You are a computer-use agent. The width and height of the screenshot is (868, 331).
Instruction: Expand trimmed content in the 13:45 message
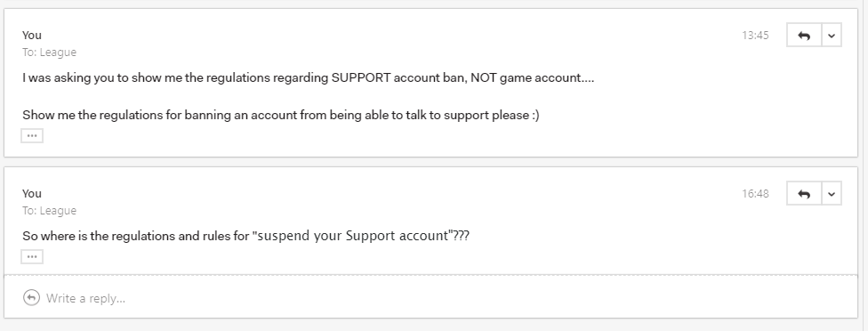(x=32, y=135)
